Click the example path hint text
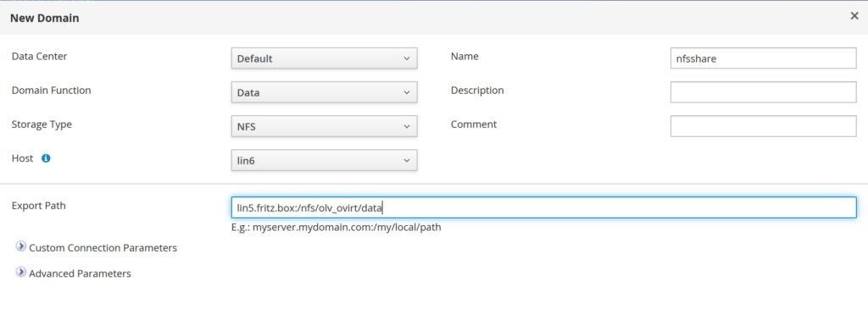This screenshot has height=314, width=868. (x=336, y=227)
